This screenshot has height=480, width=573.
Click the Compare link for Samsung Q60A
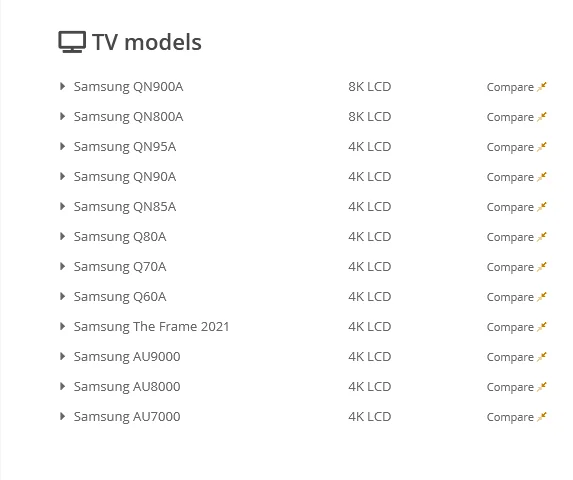tap(510, 297)
